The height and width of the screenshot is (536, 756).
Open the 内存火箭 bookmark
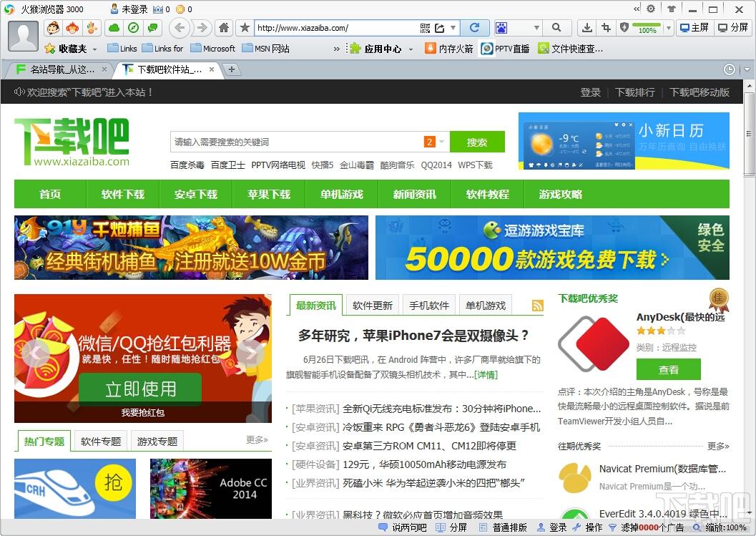click(448, 48)
